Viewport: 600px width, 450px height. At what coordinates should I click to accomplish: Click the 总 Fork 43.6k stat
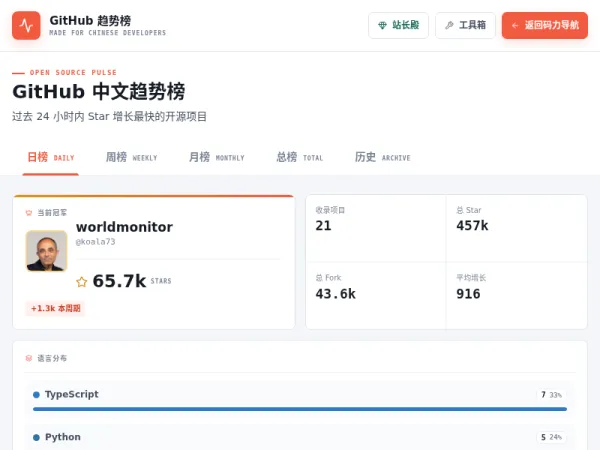point(375,296)
